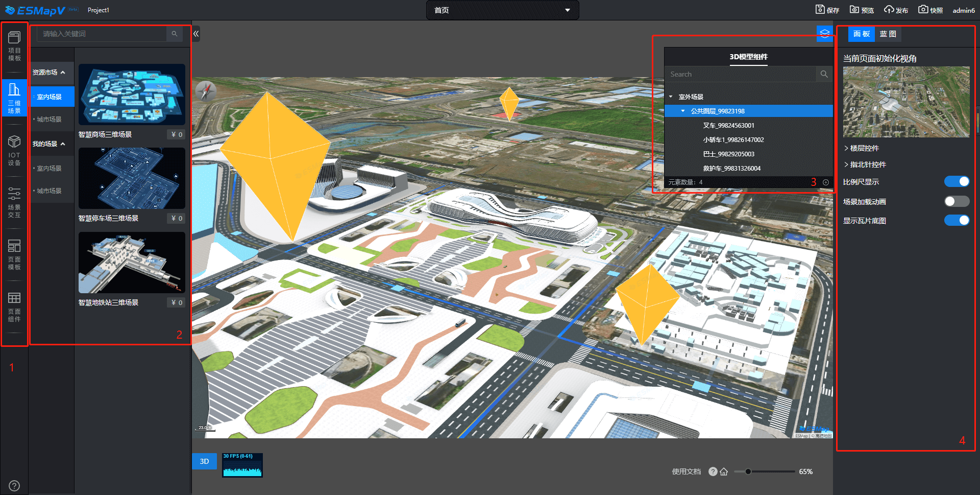This screenshot has height=495, width=980.
Task: Select 城市场景 under 资源市场
Action: [x=49, y=119]
